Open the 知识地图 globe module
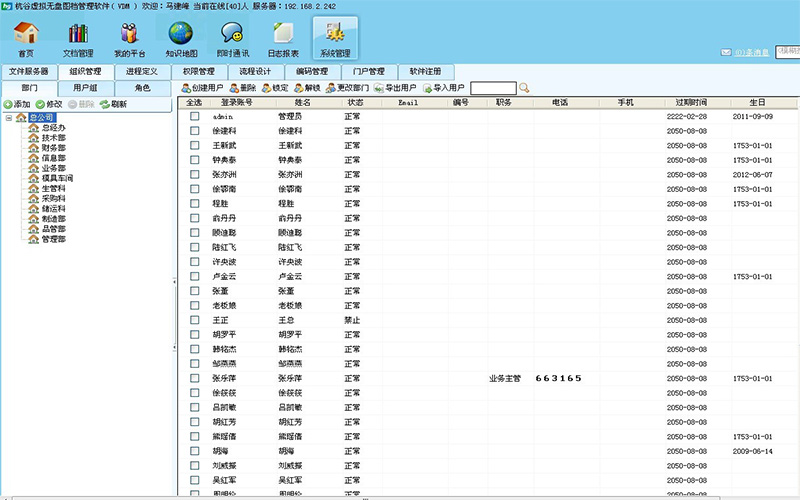Image resolution: width=800 pixels, height=500 pixels. tap(181, 39)
